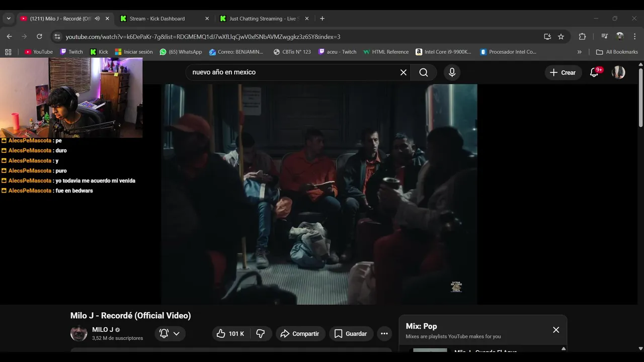
Task: Open the browser Extensions puzzle icon
Action: coord(582,36)
